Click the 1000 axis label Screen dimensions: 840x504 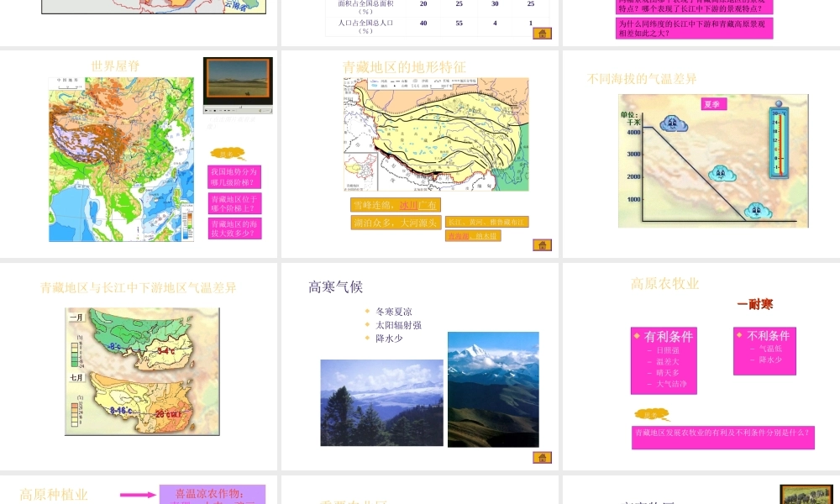(x=633, y=199)
